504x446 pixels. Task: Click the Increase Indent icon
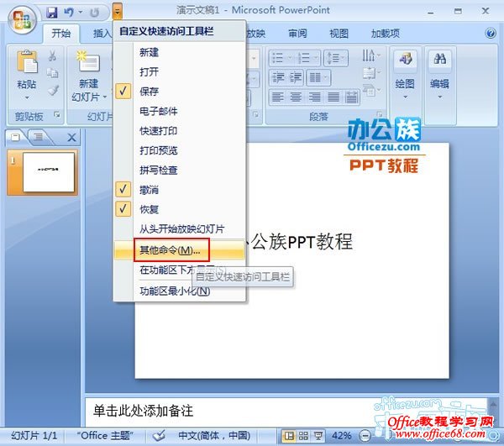(295, 77)
